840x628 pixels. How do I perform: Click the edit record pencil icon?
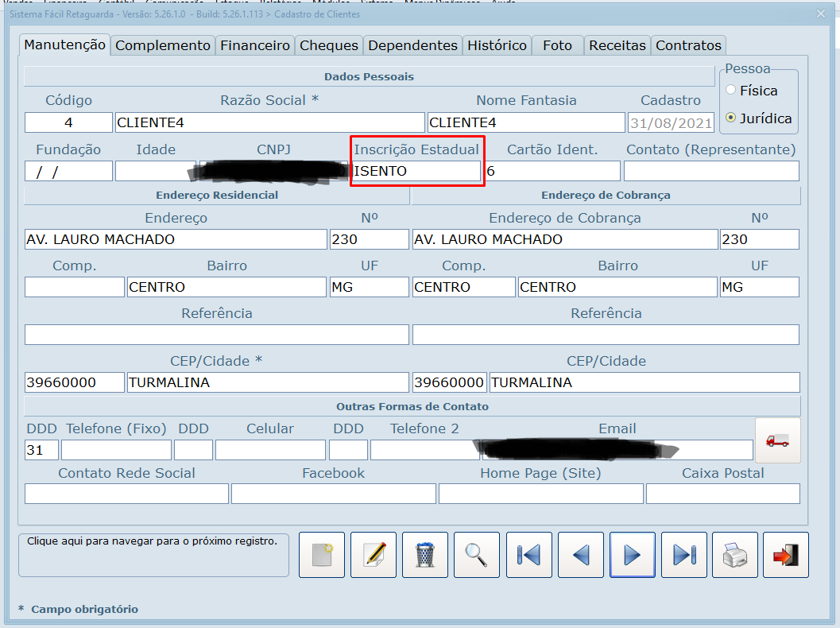374,555
